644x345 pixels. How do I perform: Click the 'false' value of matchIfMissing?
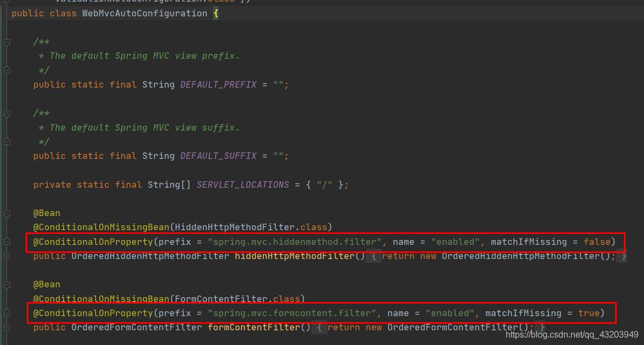[x=597, y=242]
